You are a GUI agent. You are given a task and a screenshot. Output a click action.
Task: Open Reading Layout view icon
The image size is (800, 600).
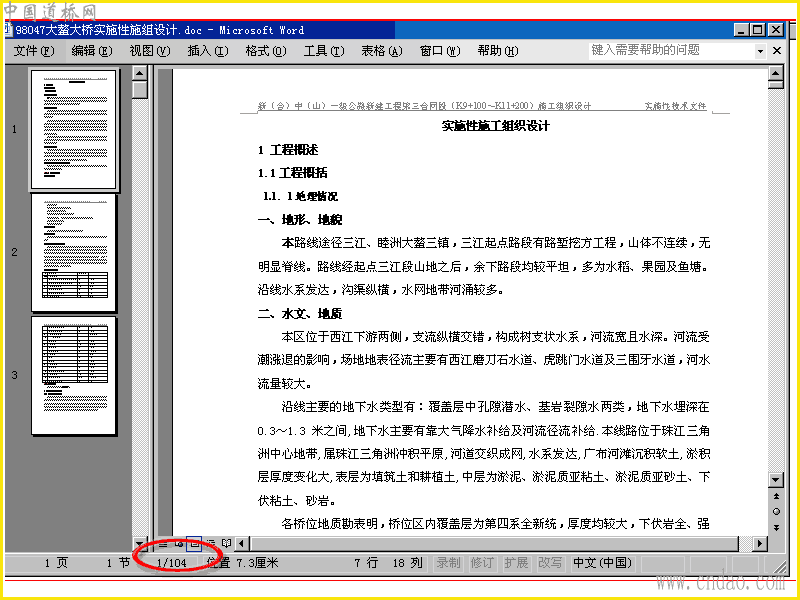(227, 544)
